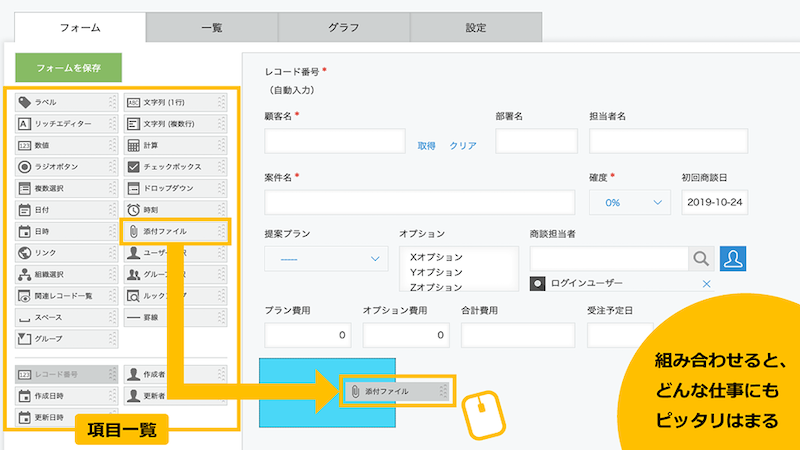Open the 設定 tab

tap(476, 28)
